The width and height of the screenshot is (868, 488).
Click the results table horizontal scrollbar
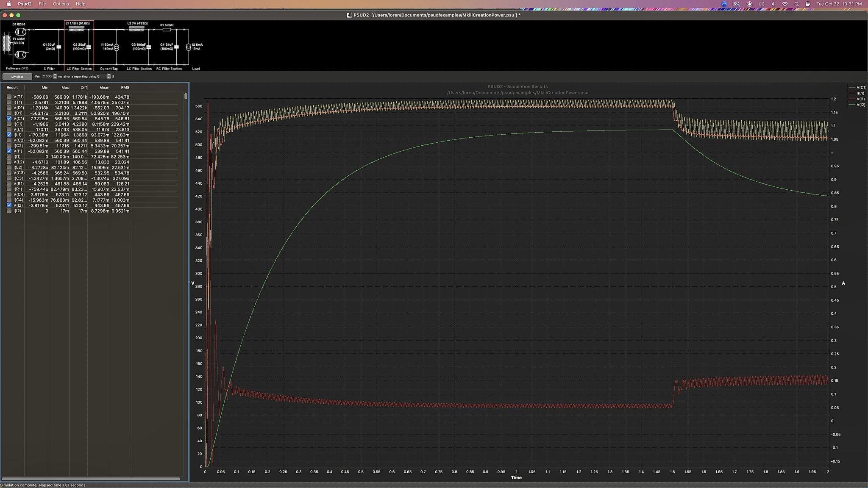click(91, 479)
